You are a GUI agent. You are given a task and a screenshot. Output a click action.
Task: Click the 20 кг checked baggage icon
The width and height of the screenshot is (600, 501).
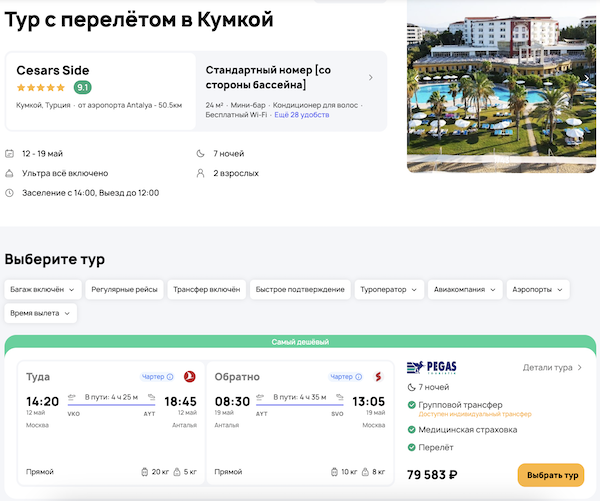tap(145, 471)
